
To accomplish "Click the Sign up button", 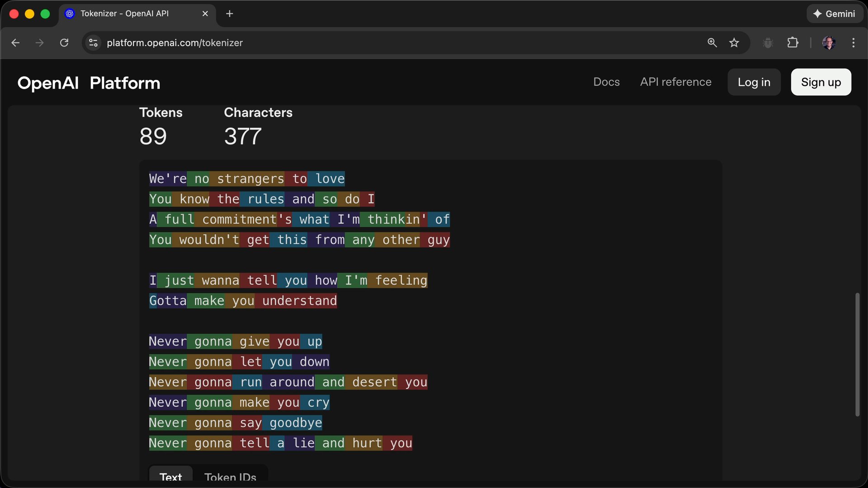I will click(821, 82).
